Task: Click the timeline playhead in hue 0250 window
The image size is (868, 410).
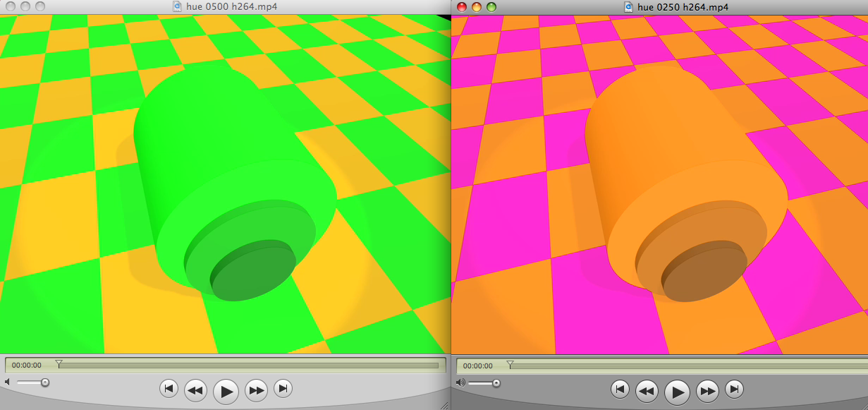Action: 510,364
